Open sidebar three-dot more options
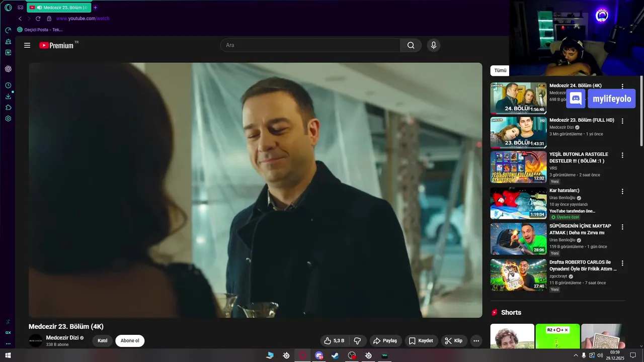 click(8, 344)
